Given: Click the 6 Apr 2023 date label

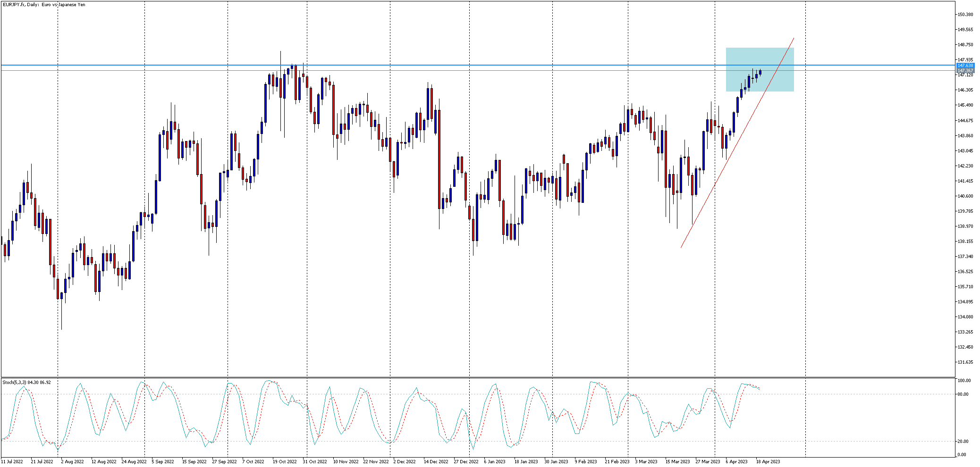Looking at the screenshot, I should tap(737, 462).
